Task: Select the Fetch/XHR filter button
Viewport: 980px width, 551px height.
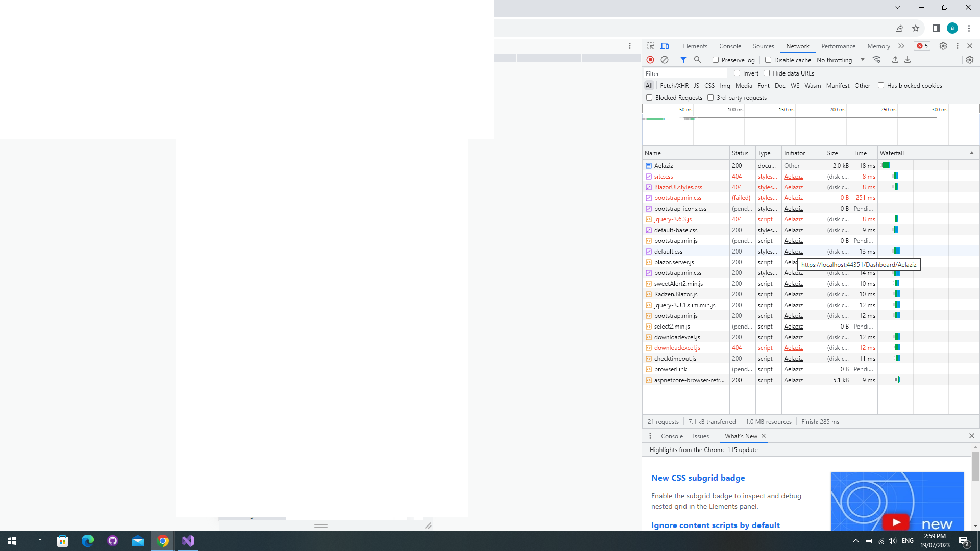Action: click(674, 85)
